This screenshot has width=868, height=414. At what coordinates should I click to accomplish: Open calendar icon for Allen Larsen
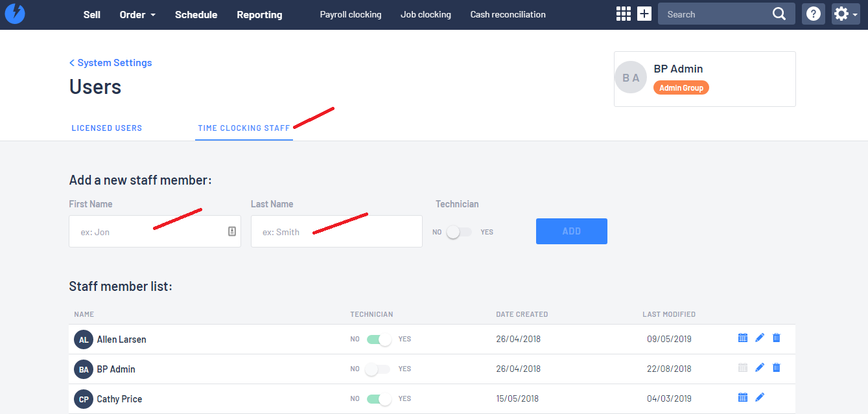pyautogui.click(x=743, y=338)
